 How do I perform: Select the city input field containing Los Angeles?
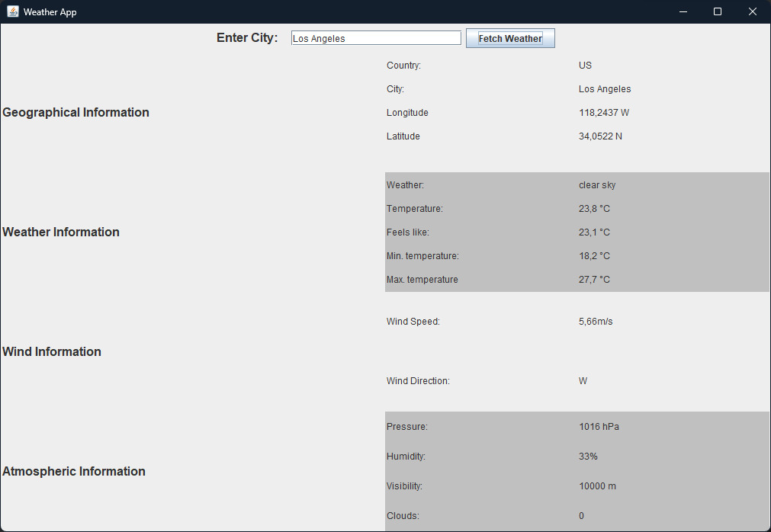375,37
